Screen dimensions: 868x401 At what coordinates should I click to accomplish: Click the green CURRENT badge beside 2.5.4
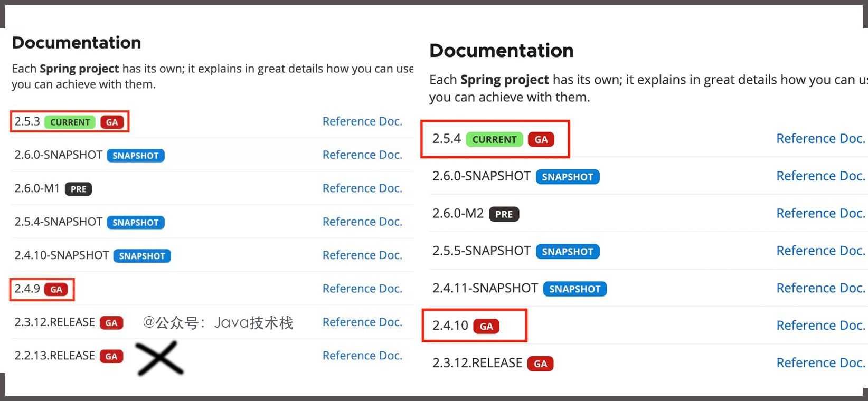494,139
